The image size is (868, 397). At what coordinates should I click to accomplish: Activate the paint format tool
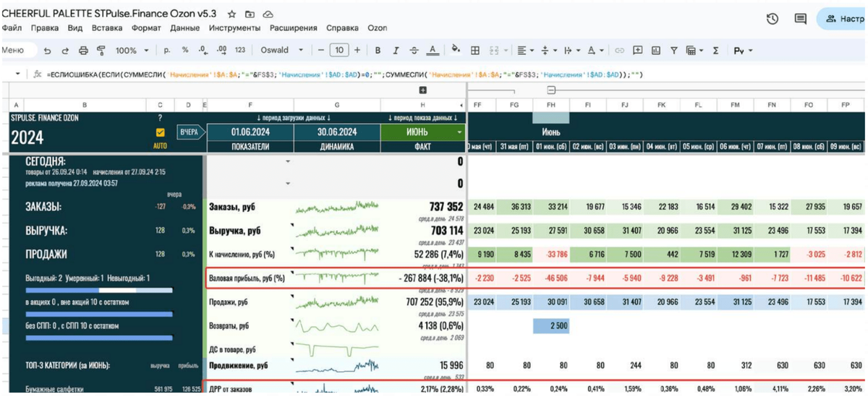click(101, 51)
